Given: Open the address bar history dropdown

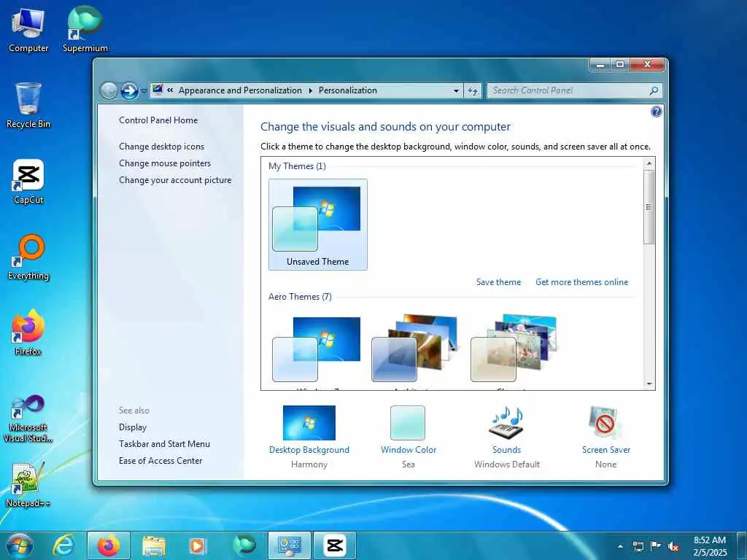Looking at the screenshot, I should click(456, 90).
